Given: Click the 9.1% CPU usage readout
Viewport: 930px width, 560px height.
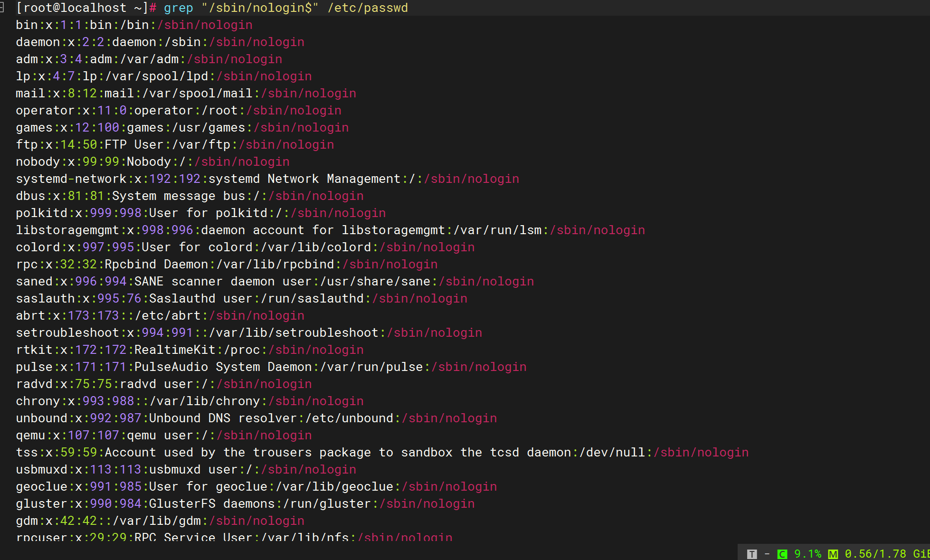Looking at the screenshot, I should pyautogui.click(x=807, y=554).
